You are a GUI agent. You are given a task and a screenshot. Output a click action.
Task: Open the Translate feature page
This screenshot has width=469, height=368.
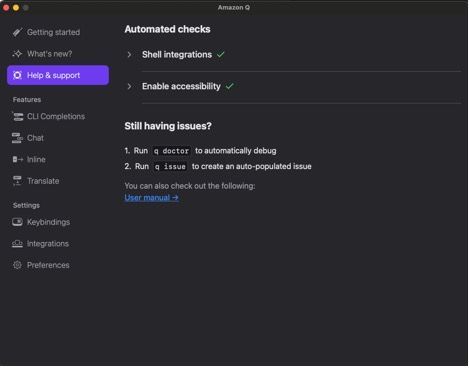click(43, 181)
